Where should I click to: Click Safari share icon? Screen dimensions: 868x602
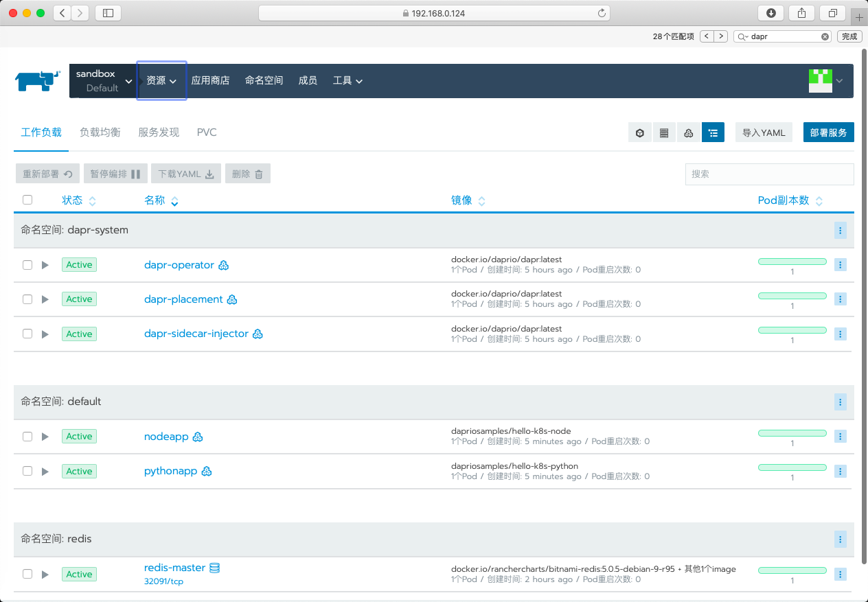pyautogui.click(x=802, y=13)
